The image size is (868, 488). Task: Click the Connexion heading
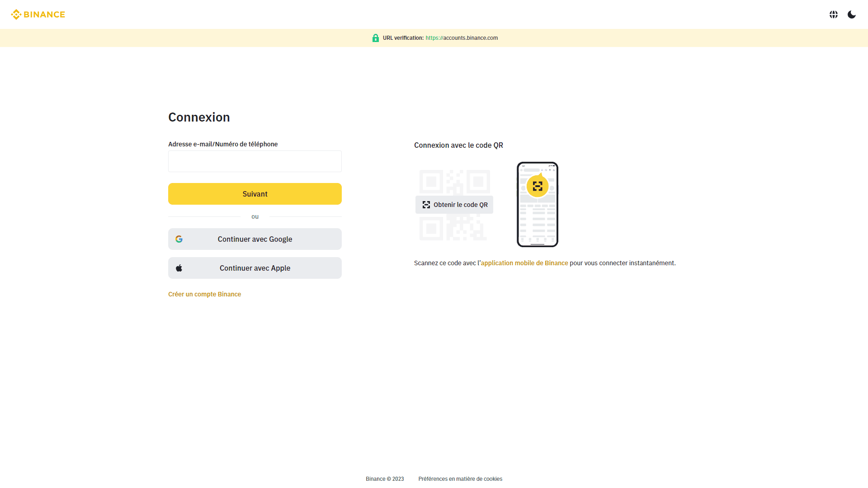tap(199, 117)
